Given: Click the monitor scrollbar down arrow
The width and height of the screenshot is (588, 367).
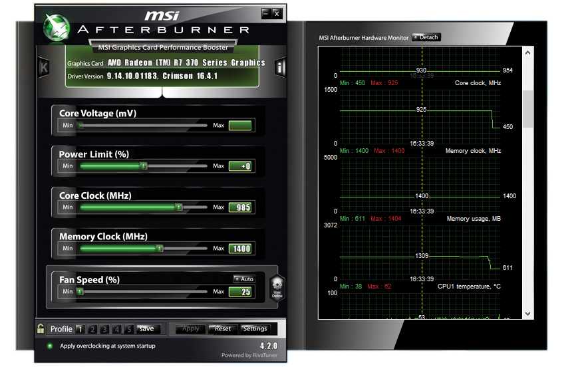Looking at the screenshot, I should point(527,313).
